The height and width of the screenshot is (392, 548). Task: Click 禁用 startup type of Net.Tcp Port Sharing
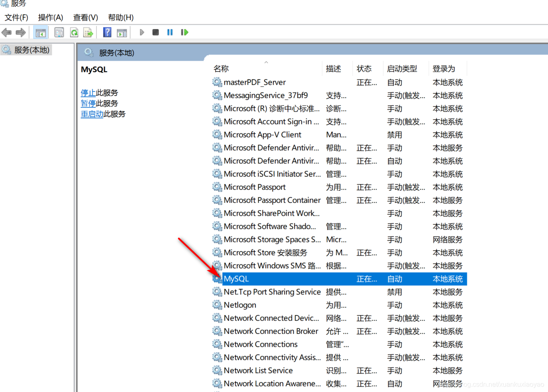click(394, 292)
